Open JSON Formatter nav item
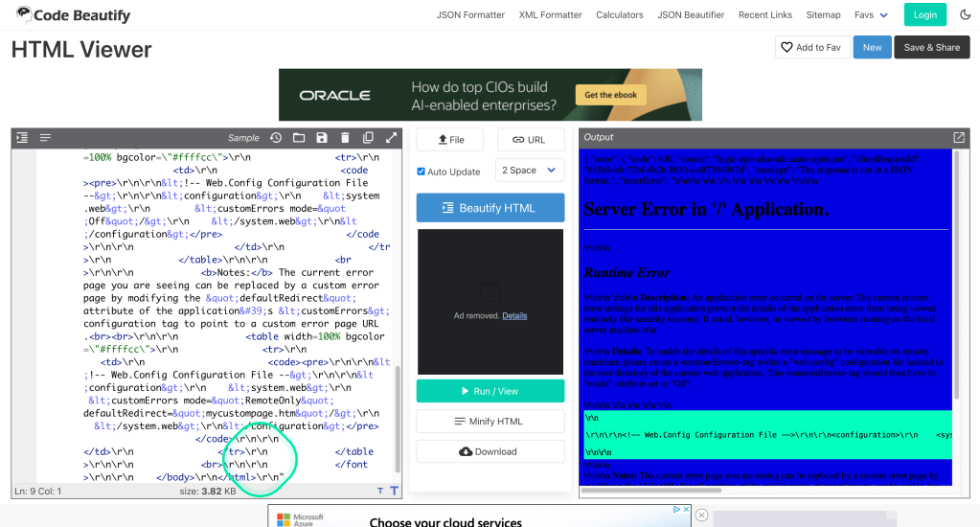The height and width of the screenshot is (527, 980). pos(470,15)
